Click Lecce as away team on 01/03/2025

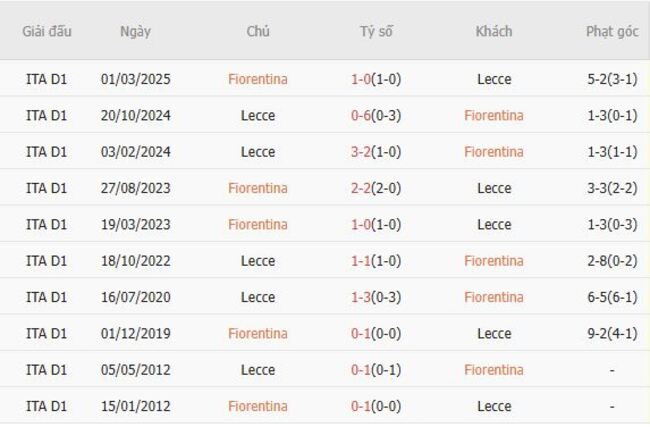point(494,79)
